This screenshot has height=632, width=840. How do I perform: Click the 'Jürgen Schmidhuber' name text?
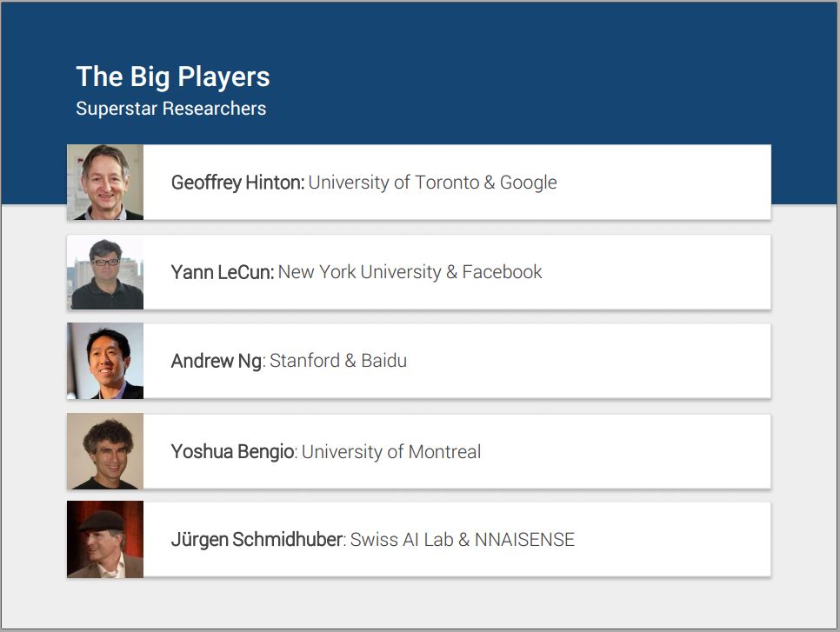click(257, 539)
